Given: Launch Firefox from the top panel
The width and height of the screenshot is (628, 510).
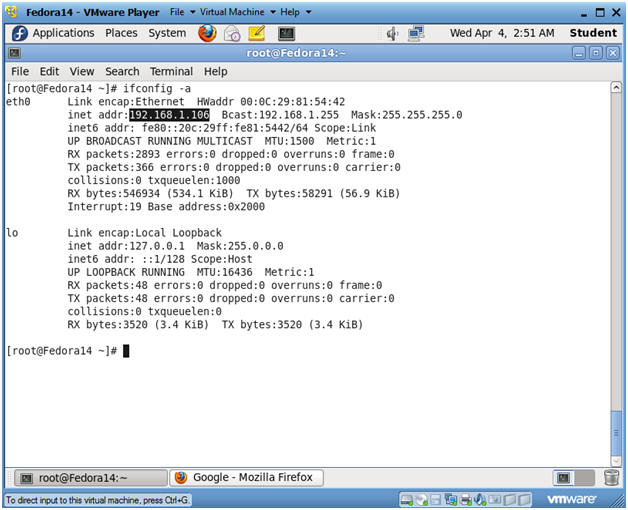Looking at the screenshot, I should (207, 33).
